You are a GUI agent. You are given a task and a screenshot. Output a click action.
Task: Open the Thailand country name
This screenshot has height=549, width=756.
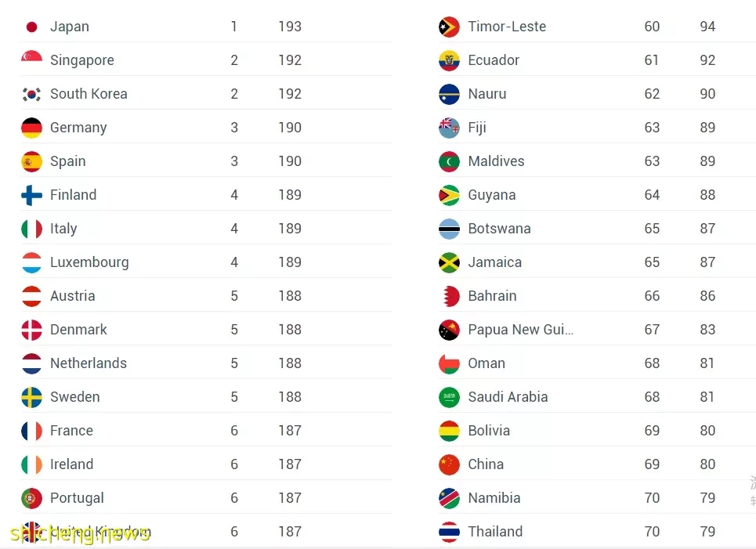pyautogui.click(x=495, y=531)
